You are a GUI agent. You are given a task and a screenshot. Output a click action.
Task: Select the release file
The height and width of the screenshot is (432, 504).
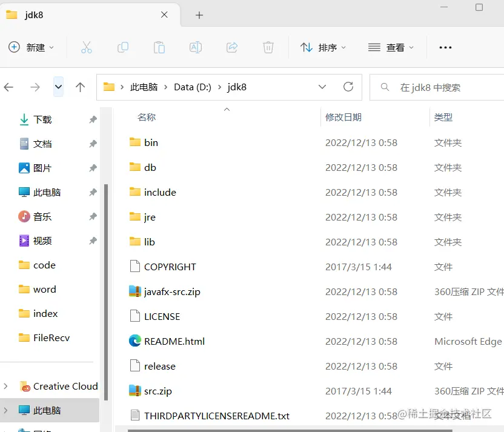point(159,366)
